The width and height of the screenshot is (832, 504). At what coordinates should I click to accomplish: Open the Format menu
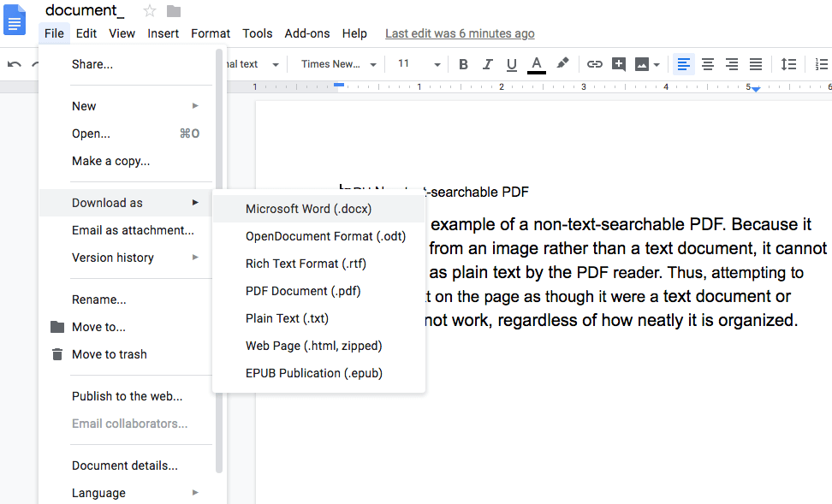(x=211, y=33)
